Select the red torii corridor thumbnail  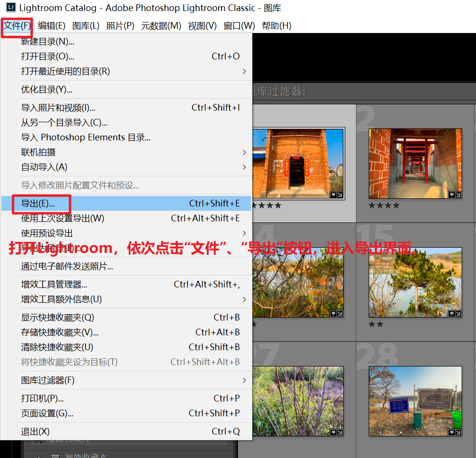[x=415, y=163]
